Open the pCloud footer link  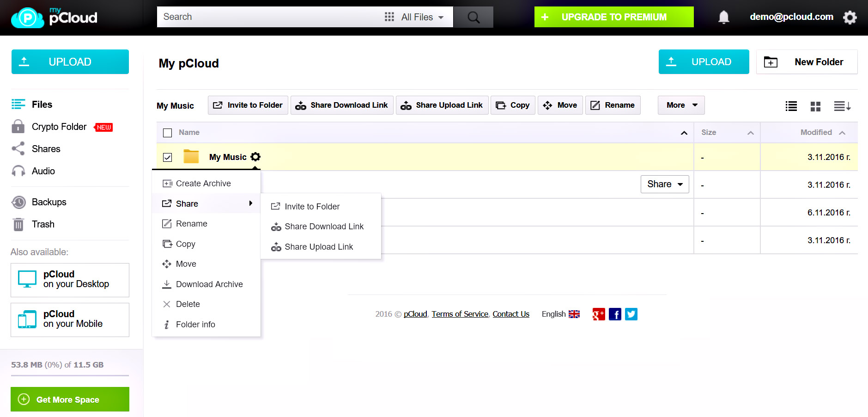coord(415,314)
